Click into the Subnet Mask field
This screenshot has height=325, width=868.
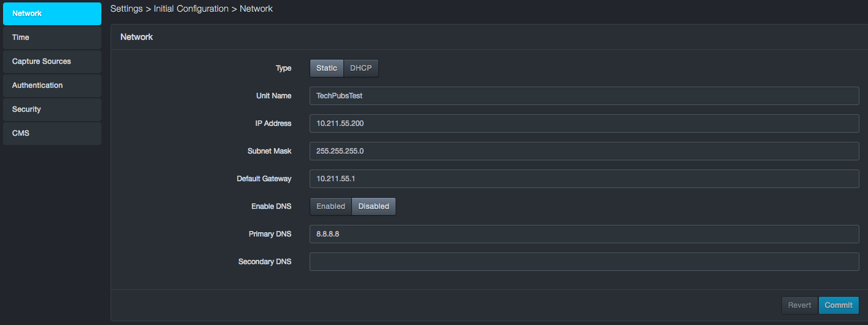click(x=584, y=151)
